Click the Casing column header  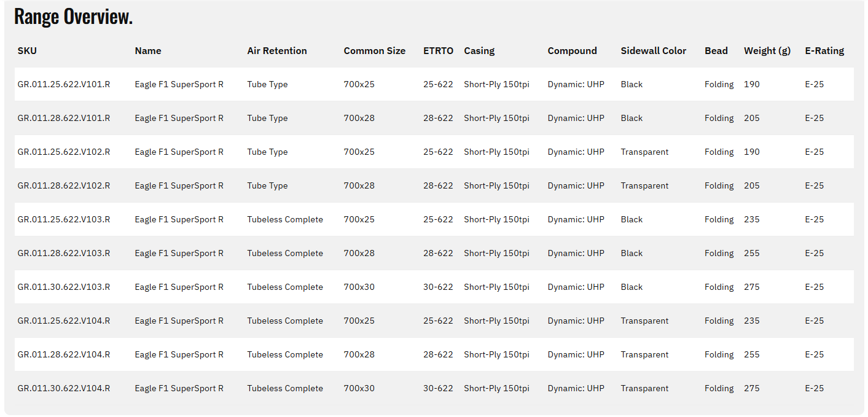pos(479,51)
